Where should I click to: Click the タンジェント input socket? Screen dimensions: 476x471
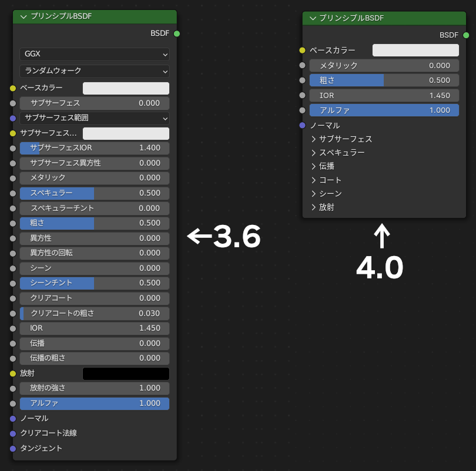(x=13, y=448)
